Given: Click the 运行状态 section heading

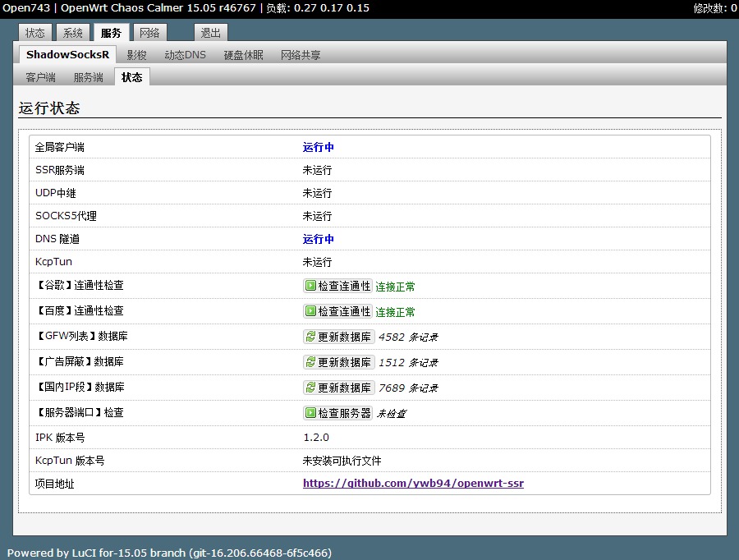Looking at the screenshot, I should [x=49, y=108].
